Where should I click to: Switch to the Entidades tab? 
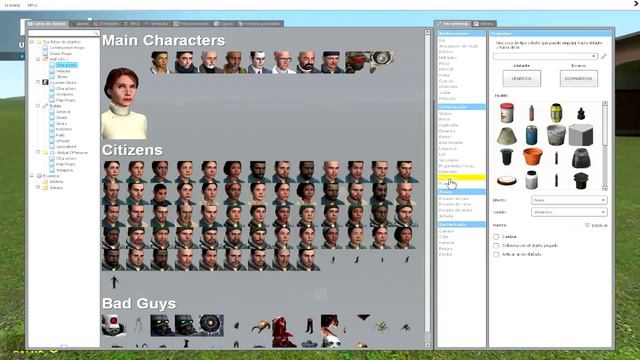(x=107, y=24)
